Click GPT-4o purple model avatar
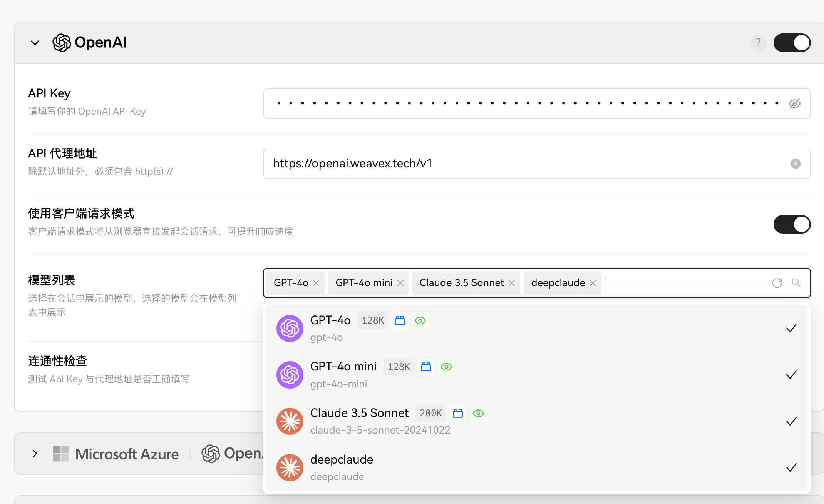This screenshot has width=824, height=504. [290, 328]
